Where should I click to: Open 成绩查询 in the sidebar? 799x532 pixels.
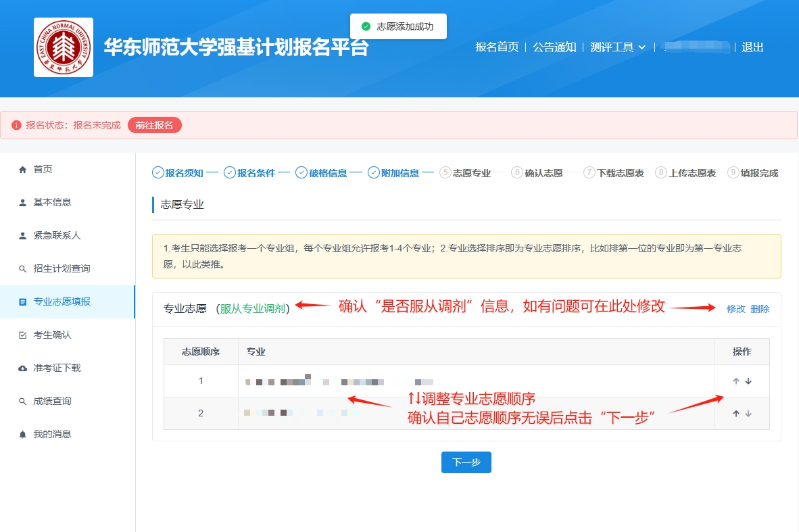52,401
